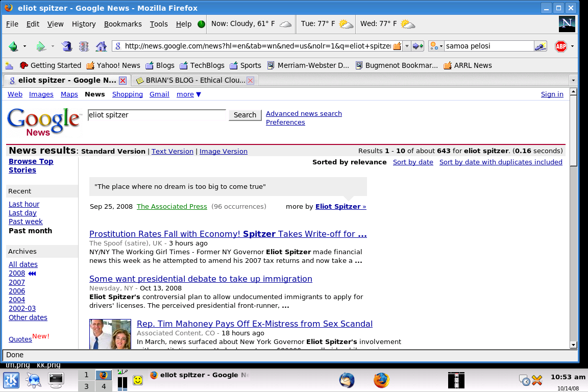Click the Google News Search button
The image size is (588, 392).
tap(245, 115)
